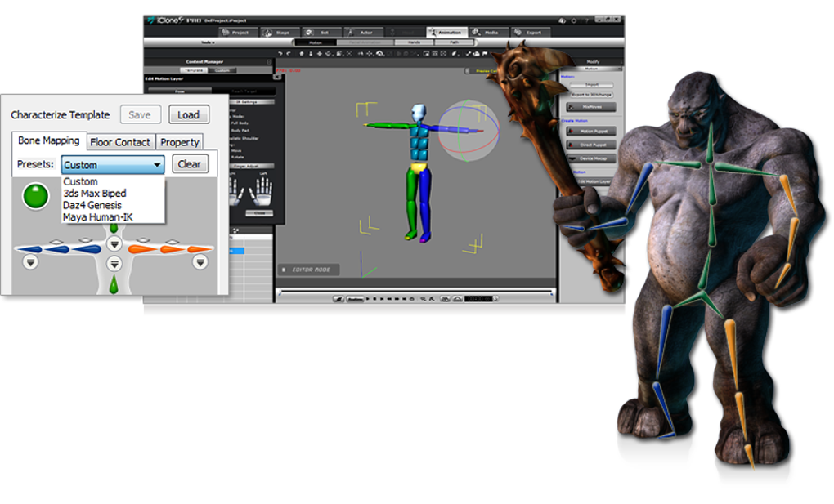Close the Edit Motion Layer panel
Viewport: 834px width, 504px height.
pyautogui.click(x=277, y=77)
